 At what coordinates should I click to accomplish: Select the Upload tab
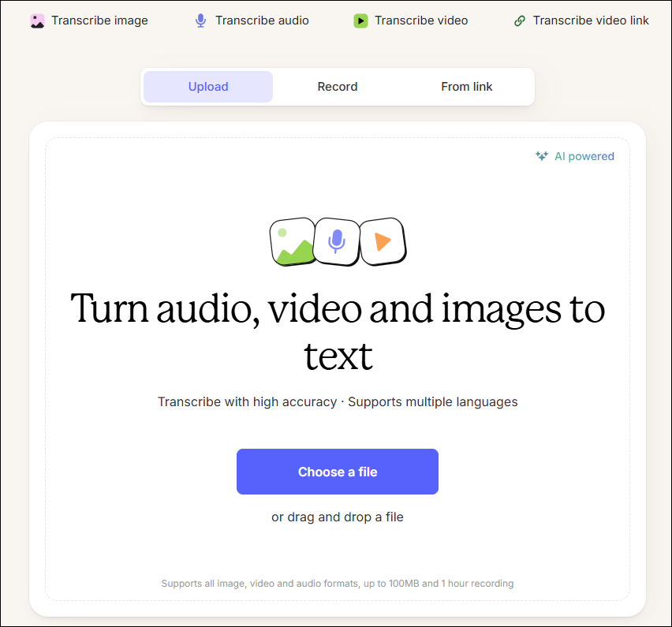point(208,87)
